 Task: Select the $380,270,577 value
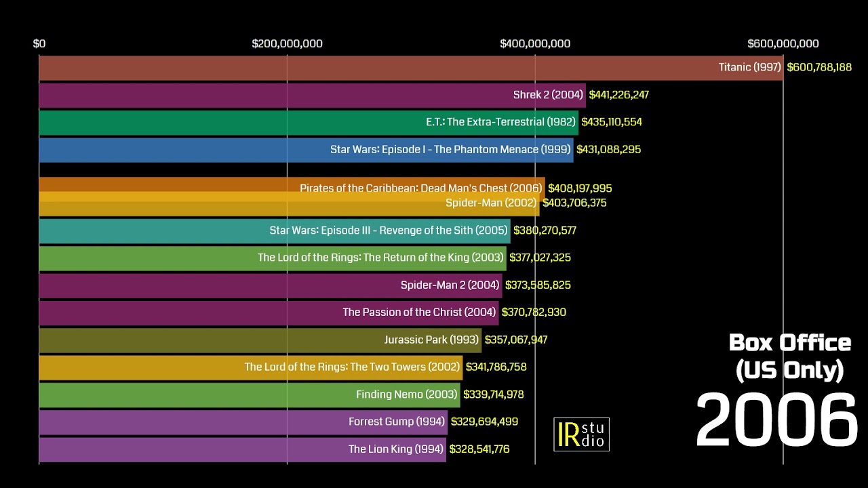point(545,230)
